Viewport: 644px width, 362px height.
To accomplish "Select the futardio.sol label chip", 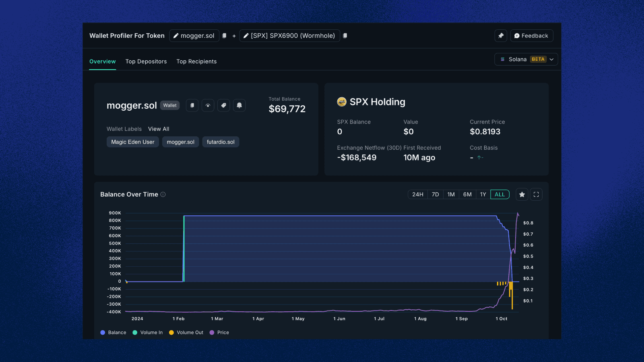I will click(221, 142).
